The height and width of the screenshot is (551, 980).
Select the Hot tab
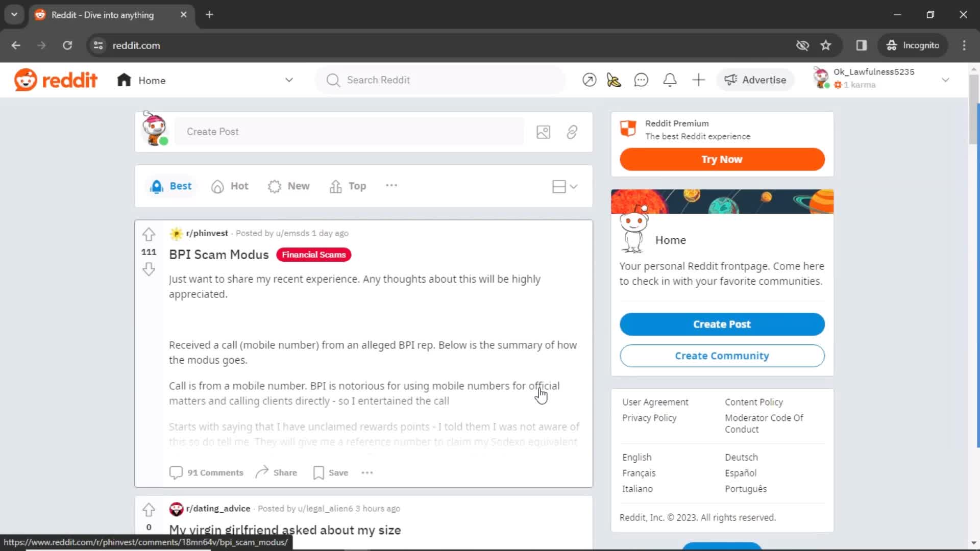(x=239, y=186)
